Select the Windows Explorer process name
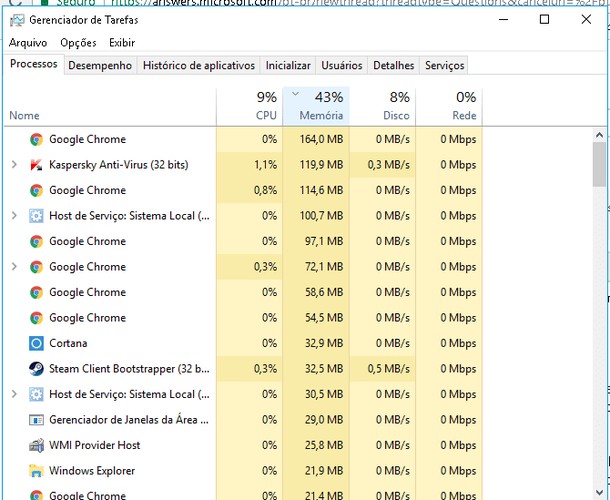Viewport: 610px width, 500px height. click(92, 471)
